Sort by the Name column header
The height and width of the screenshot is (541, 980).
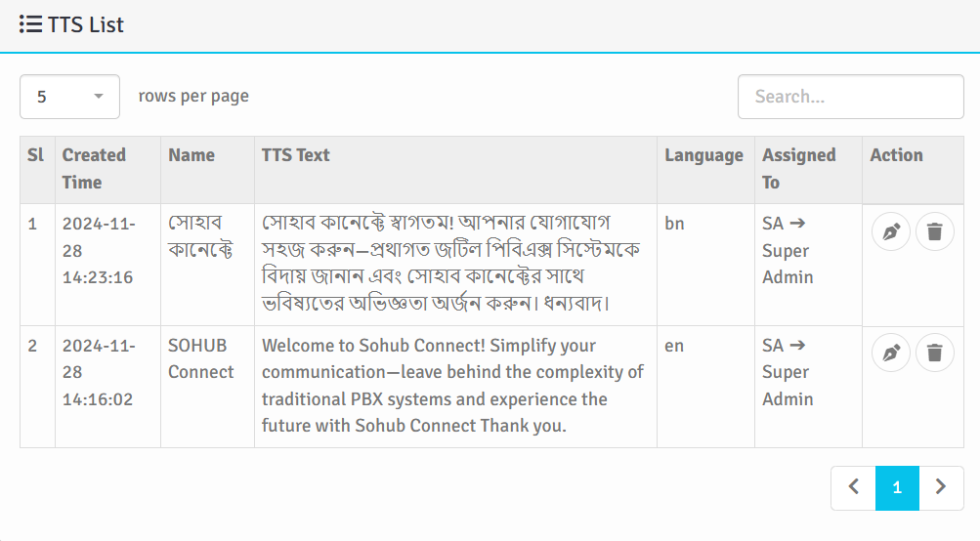192,155
